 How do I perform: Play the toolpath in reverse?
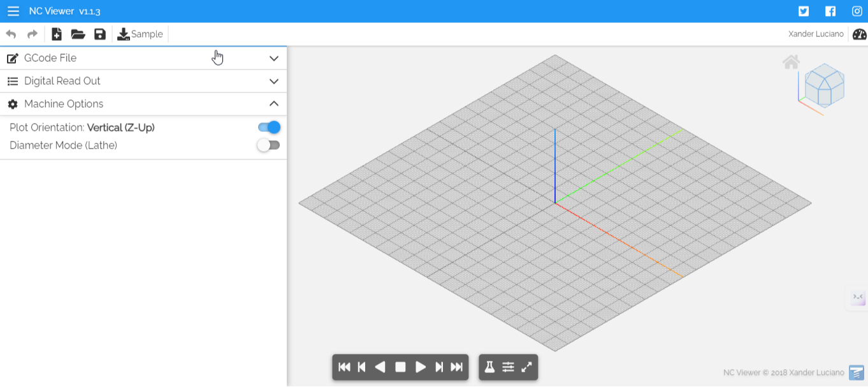380,367
